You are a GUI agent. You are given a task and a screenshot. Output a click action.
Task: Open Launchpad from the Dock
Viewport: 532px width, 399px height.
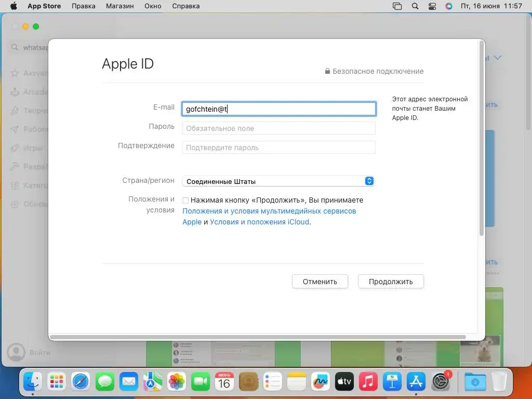coord(57,382)
